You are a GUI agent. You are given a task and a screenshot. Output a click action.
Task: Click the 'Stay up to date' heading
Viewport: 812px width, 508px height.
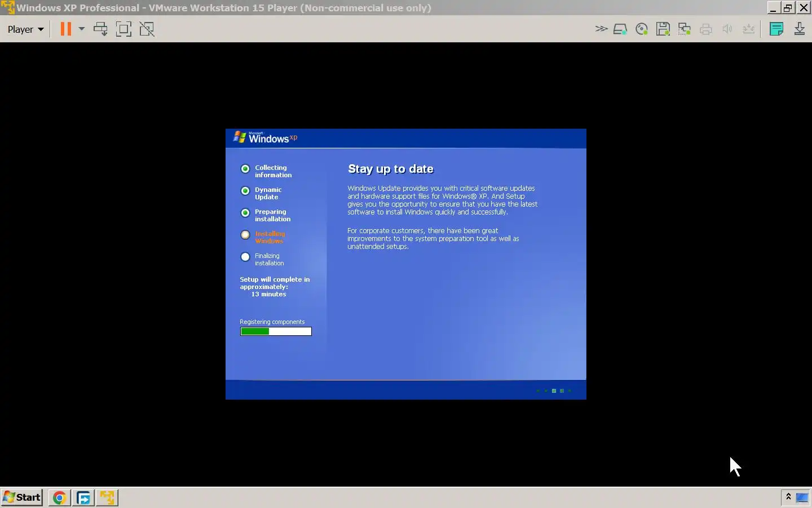point(391,169)
